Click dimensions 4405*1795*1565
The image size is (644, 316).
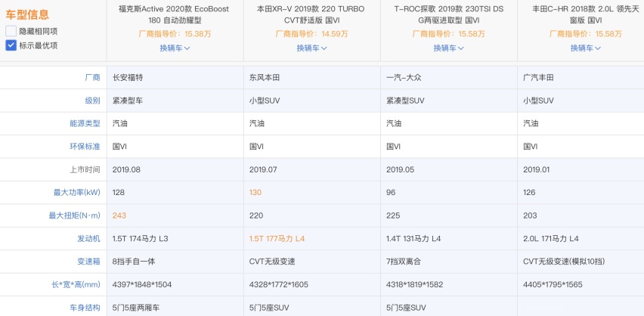click(553, 284)
